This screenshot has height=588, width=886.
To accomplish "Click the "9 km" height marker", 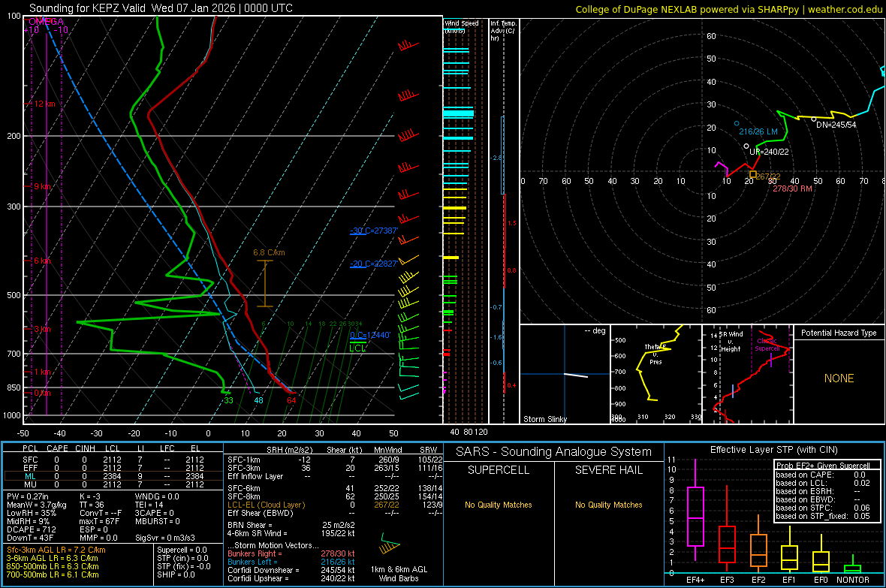I will point(42,186).
